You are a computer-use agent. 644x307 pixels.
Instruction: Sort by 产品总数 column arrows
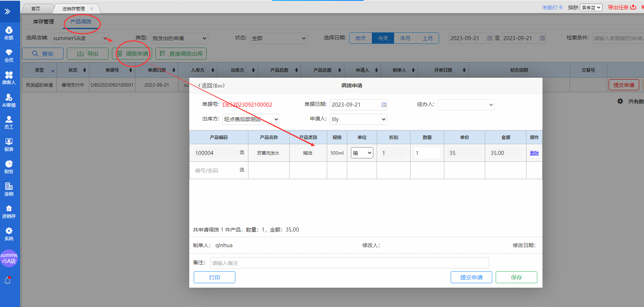point(296,70)
